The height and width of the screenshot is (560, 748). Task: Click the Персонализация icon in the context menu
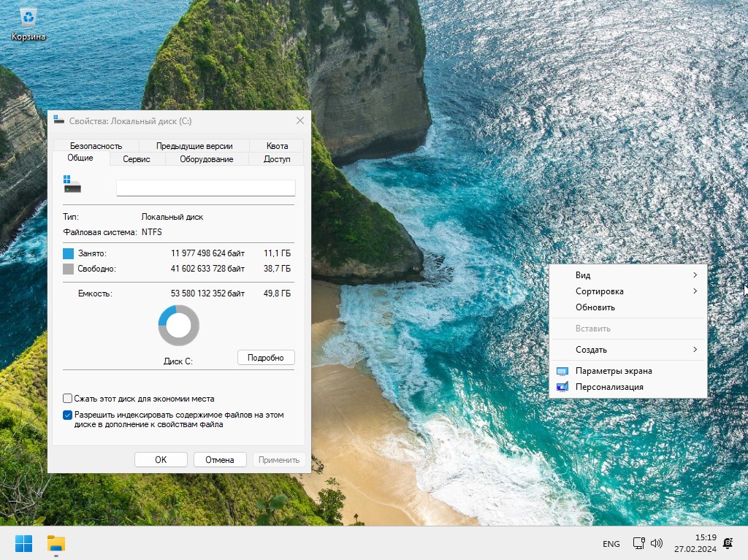click(x=562, y=387)
